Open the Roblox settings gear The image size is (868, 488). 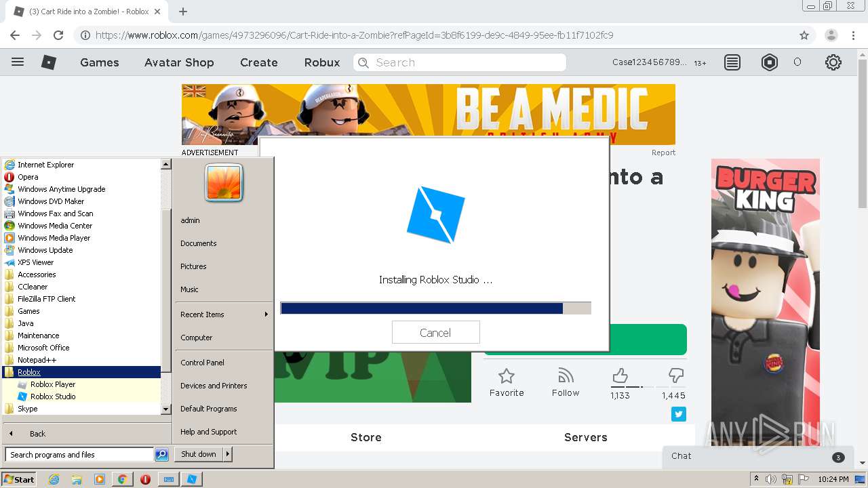833,62
